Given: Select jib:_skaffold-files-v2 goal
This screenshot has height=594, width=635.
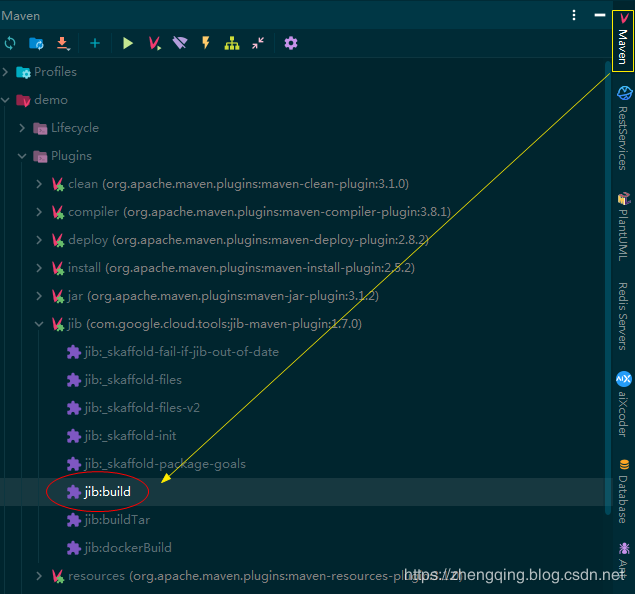Looking at the screenshot, I should 142,408.
